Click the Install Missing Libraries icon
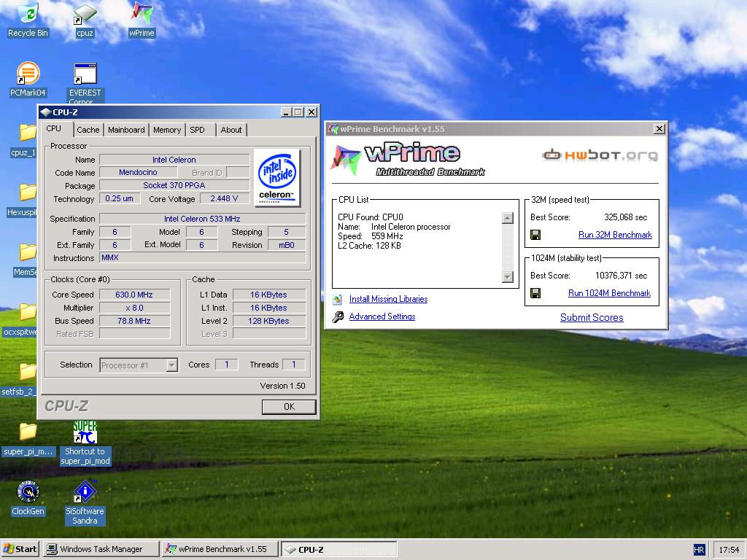 pos(338,299)
